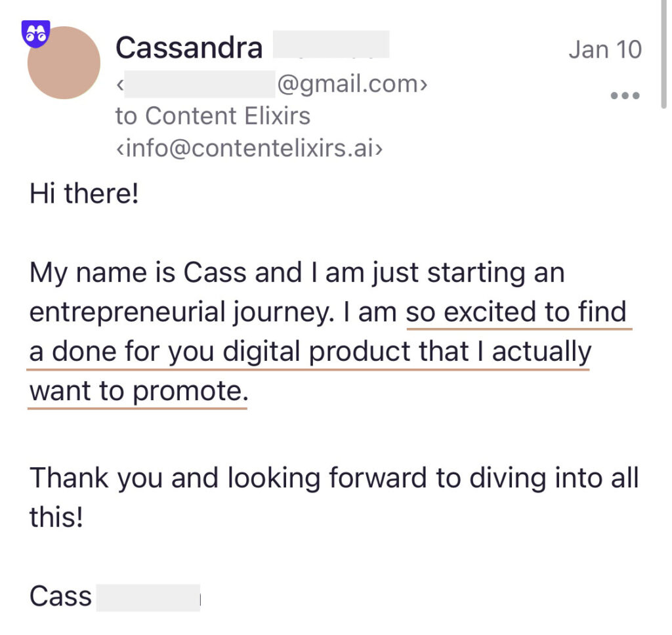Click the 'entrepreneurial journey' phrase

182,312
